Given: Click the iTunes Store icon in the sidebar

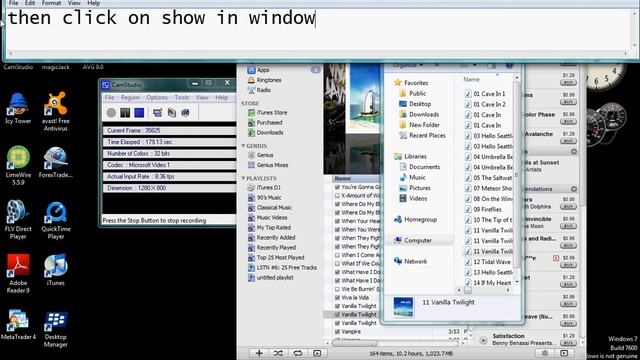Looking at the screenshot, I should tap(251, 113).
